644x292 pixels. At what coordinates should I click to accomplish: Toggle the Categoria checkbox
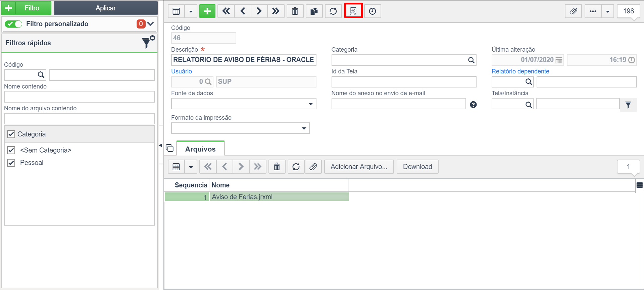11,134
